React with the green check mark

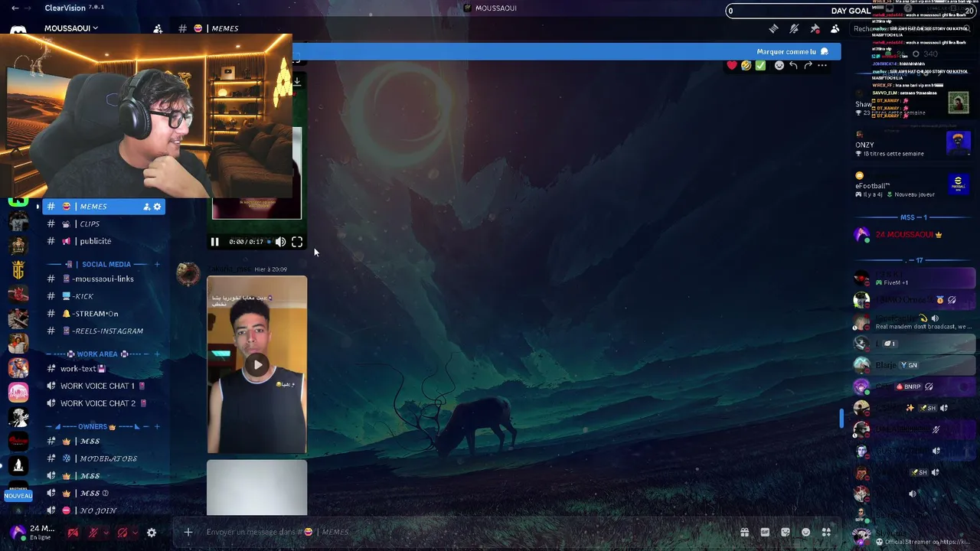coord(760,66)
